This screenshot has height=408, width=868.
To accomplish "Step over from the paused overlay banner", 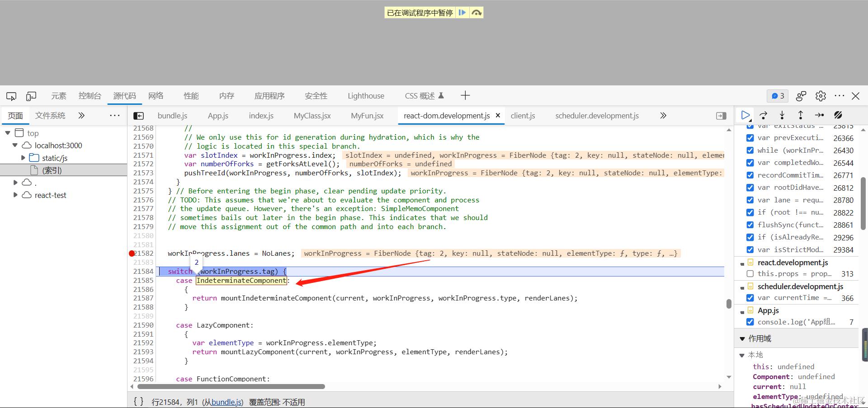I will pos(476,13).
